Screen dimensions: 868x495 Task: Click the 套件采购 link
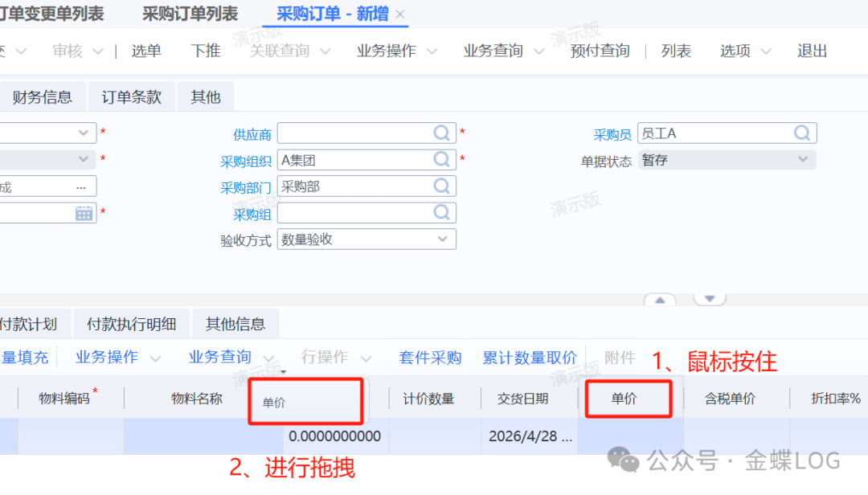click(430, 358)
